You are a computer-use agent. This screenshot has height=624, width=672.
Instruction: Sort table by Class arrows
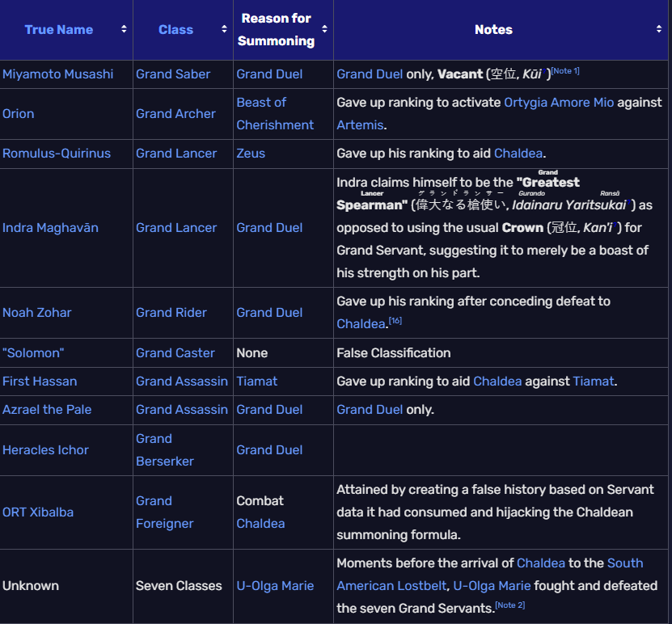[x=224, y=29]
